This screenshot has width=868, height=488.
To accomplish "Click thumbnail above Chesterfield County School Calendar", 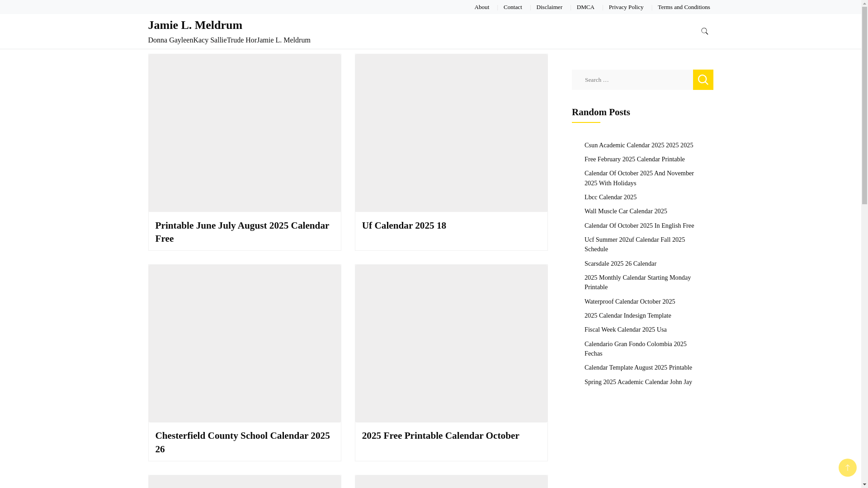I will (245, 343).
